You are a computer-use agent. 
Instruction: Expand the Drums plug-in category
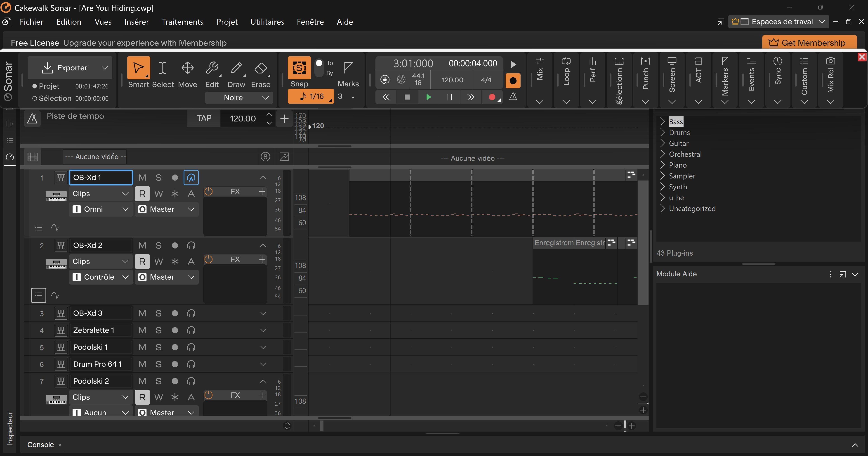tap(663, 132)
